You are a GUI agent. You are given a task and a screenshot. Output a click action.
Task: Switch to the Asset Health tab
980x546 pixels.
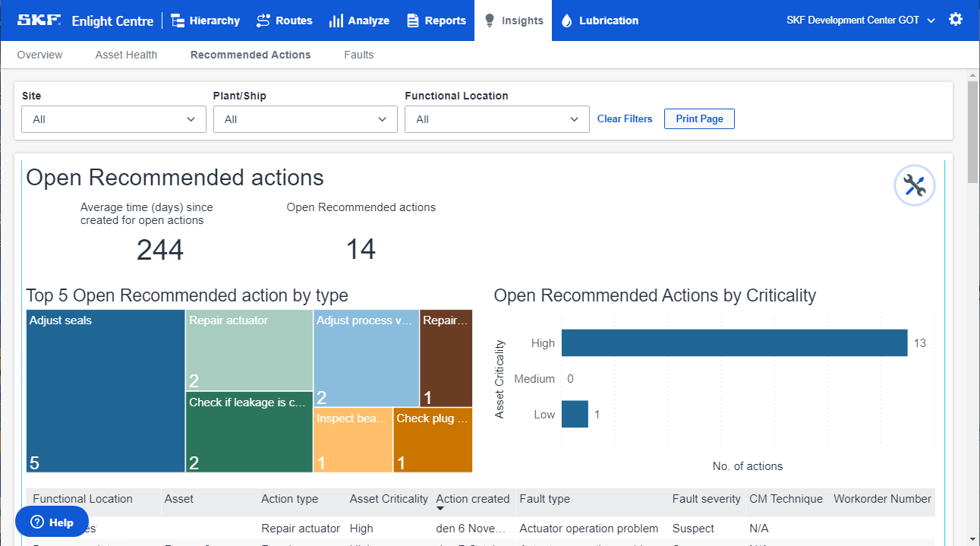[126, 55]
